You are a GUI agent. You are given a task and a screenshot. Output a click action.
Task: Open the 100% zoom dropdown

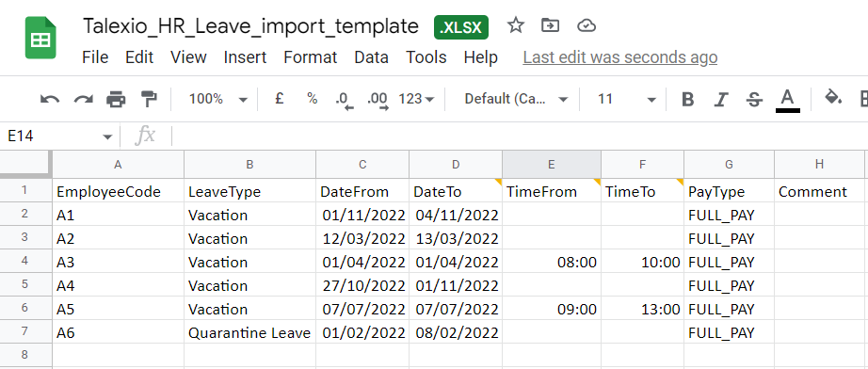click(x=217, y=99)
